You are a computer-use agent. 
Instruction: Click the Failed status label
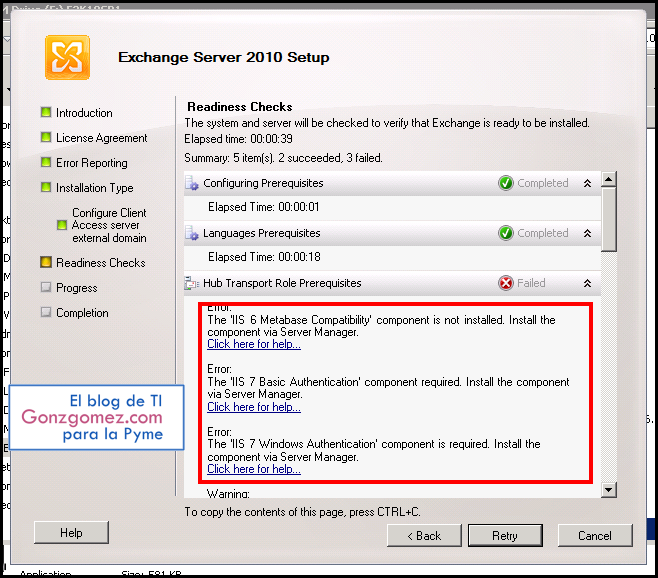pos(531,283)
